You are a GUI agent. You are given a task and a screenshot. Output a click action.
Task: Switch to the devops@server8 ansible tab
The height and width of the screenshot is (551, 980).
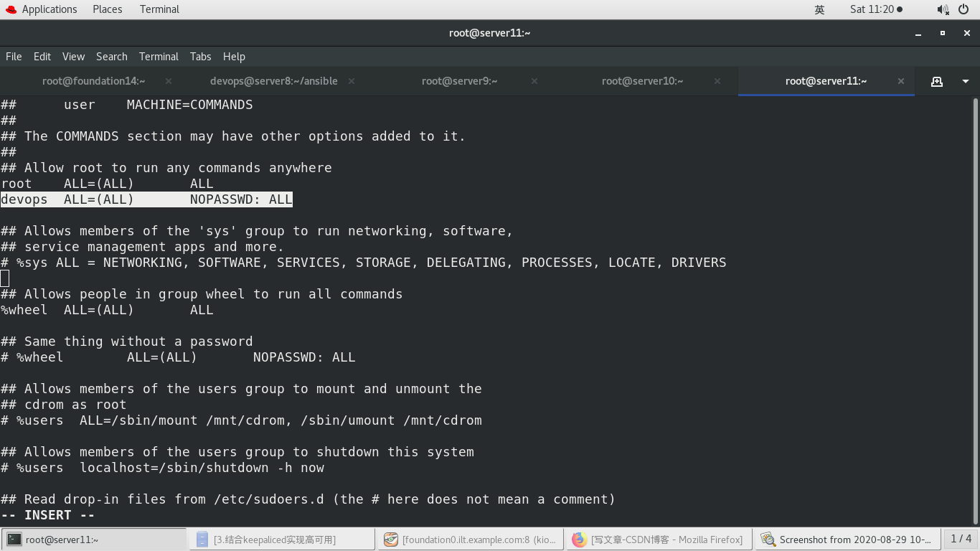point(273,81)
